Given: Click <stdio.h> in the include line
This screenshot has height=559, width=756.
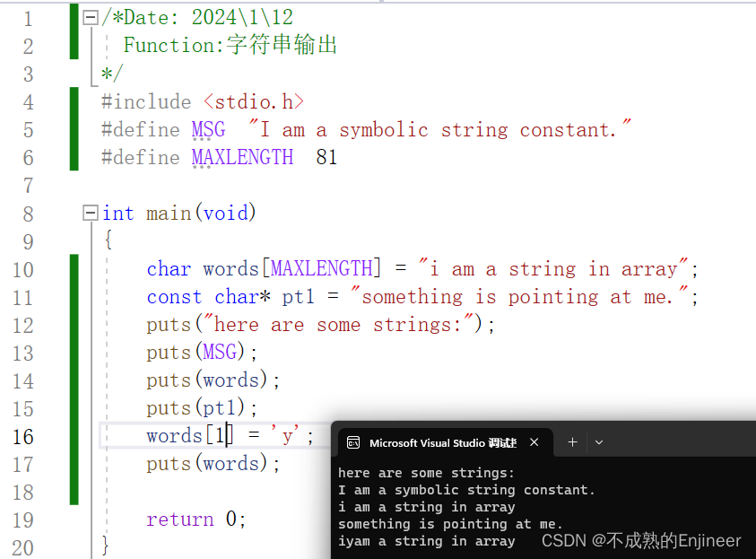Looking at the screenshot, I should [254, 102].
